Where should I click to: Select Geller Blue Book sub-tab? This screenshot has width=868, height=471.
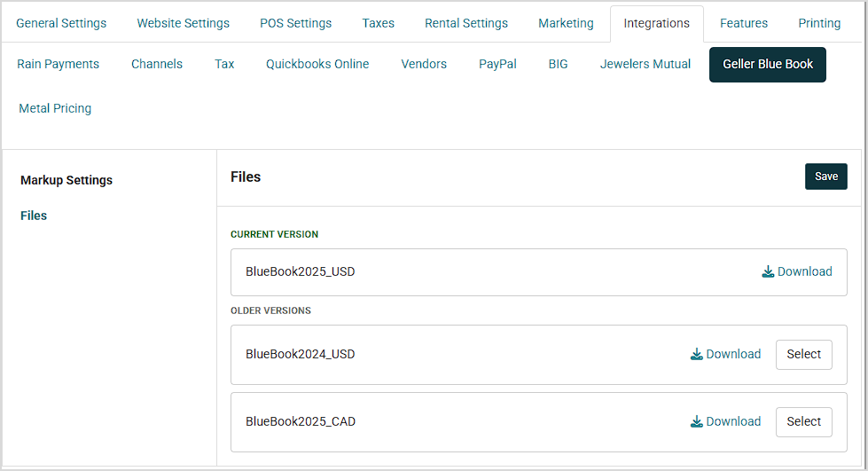(768, 64)
